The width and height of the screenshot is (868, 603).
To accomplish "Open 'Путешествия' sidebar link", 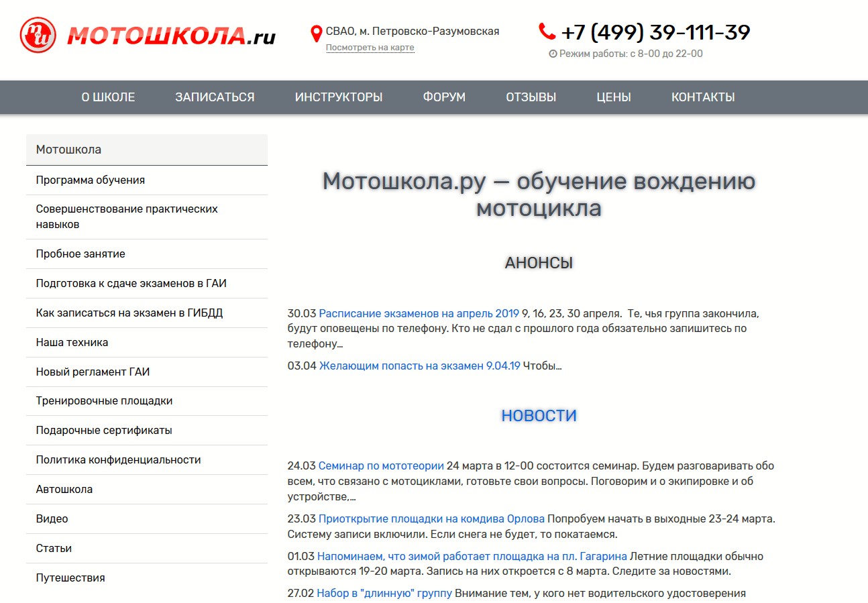I will (x=147, y=578).
